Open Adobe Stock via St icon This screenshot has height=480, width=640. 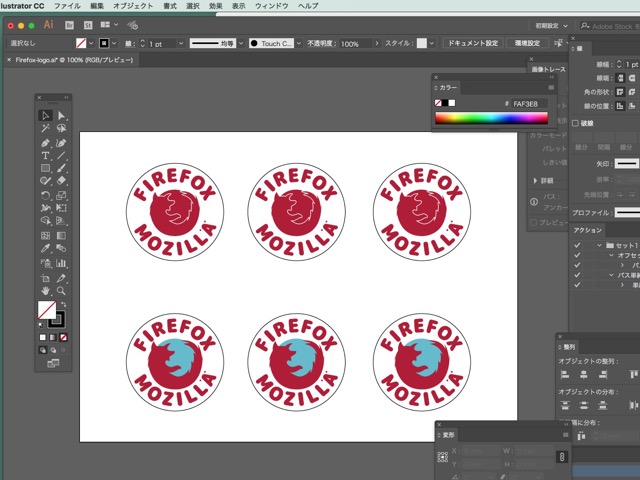[x=88, y=25]
